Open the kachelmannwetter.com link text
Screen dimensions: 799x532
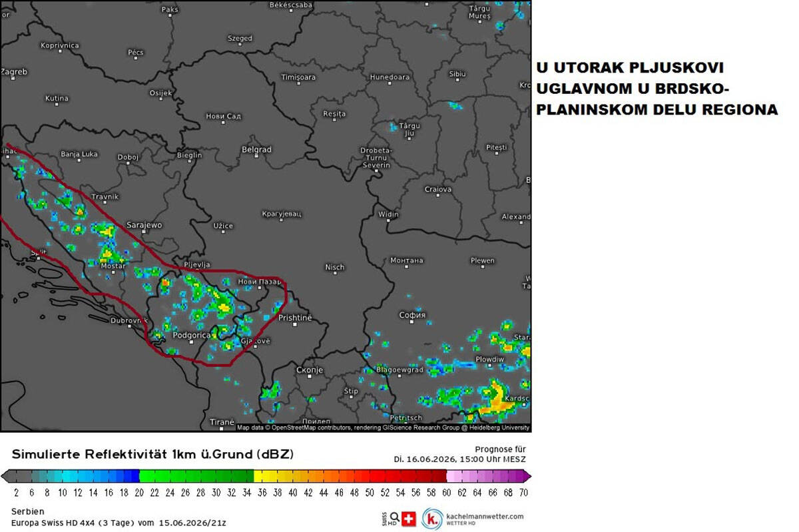point(485,516)
